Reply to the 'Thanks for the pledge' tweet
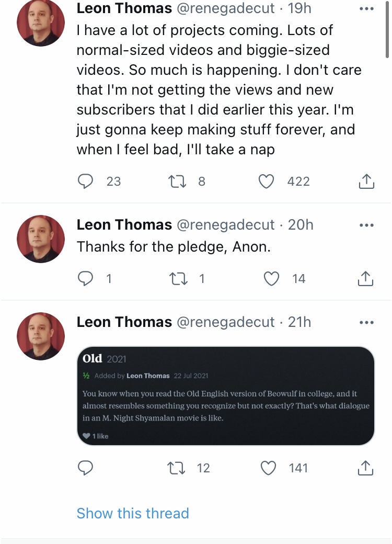392x544 pixels. (x=85, y=279)
